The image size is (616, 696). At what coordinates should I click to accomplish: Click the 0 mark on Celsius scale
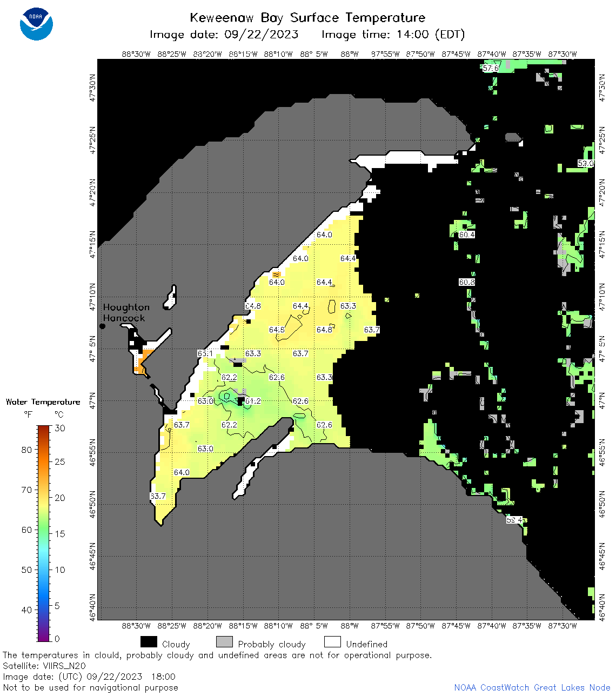57,639
